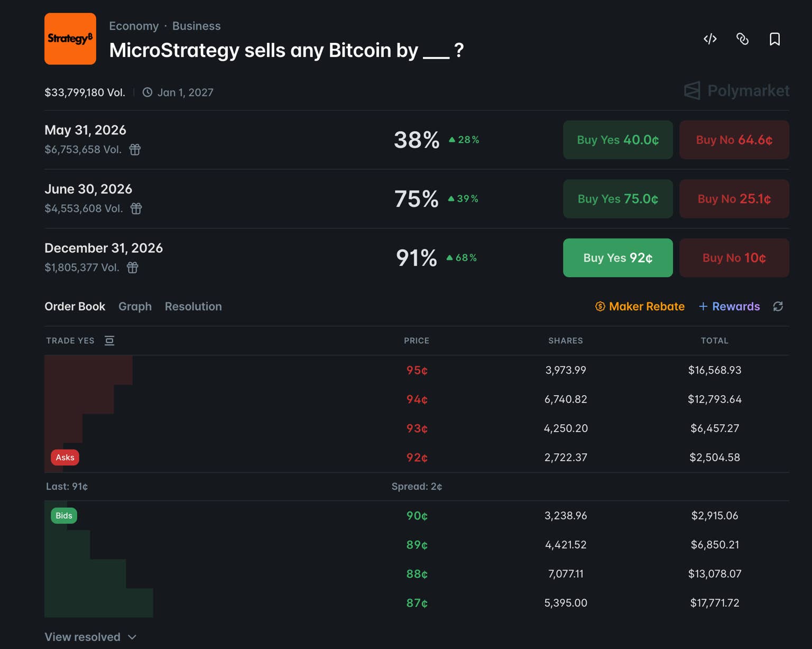The height and width of the screenshot is (649, 812).
Task: Click the embed code icon
Action: (x=710, y=39)
